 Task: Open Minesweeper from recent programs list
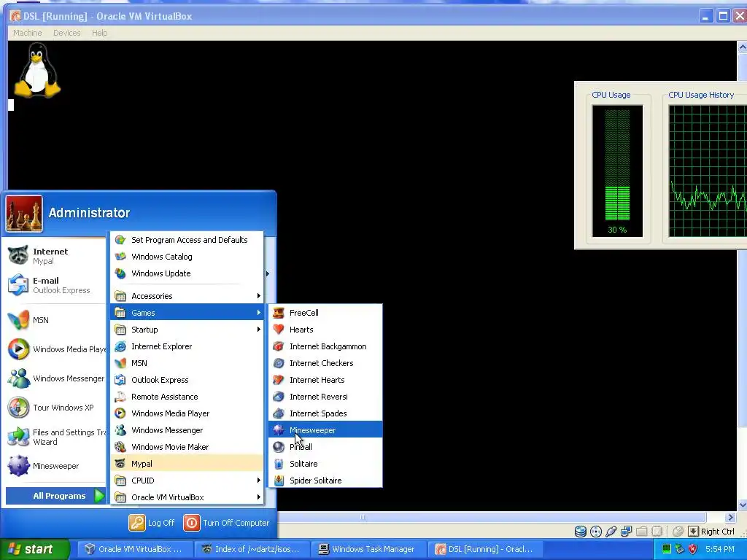[x=55, y=466]
